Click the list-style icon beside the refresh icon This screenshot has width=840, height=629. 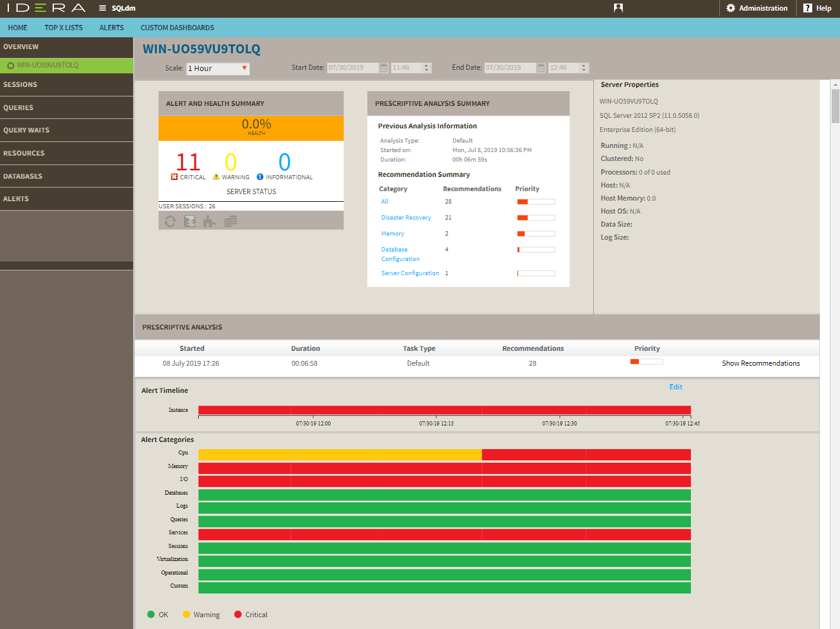coord(190,221)
